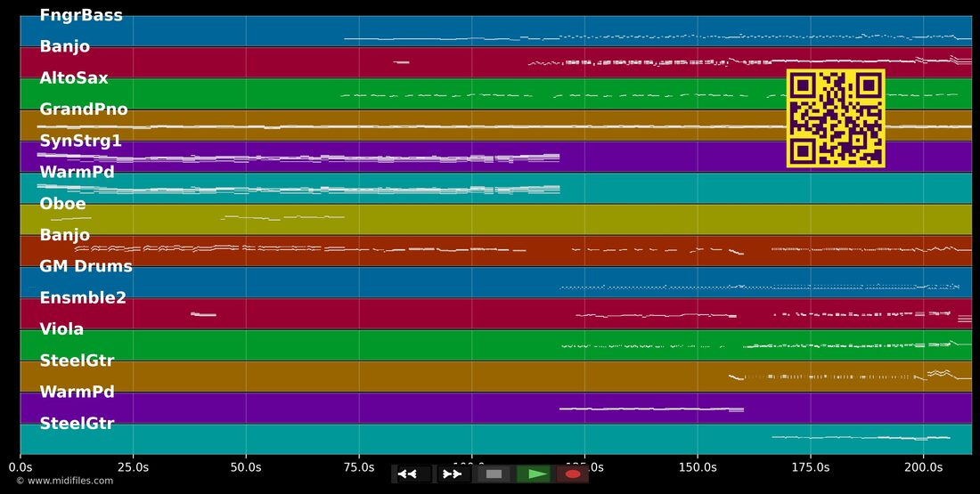Click the short crimson Banjo note near 85 seconds
The image size is (980, 494).
[x=401, y=61]
